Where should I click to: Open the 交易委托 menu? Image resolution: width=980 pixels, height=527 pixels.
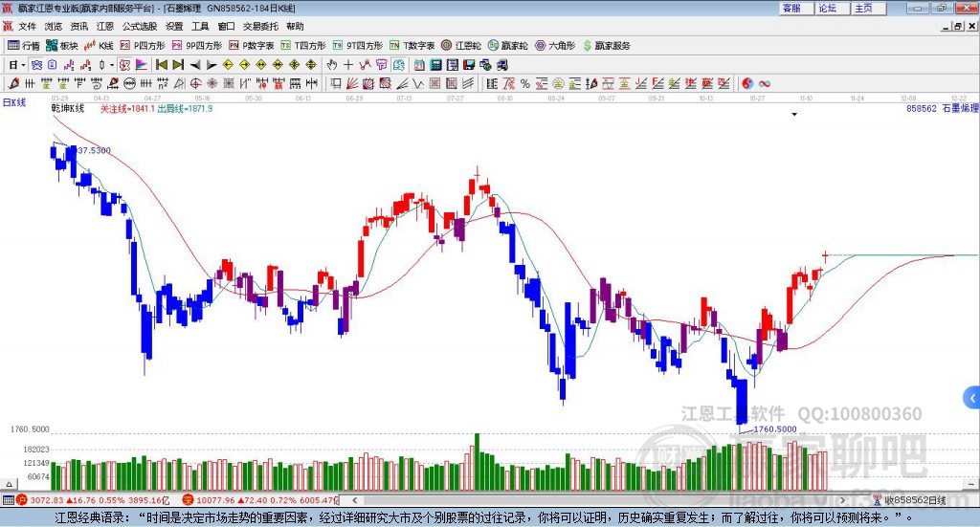(260, 26)
